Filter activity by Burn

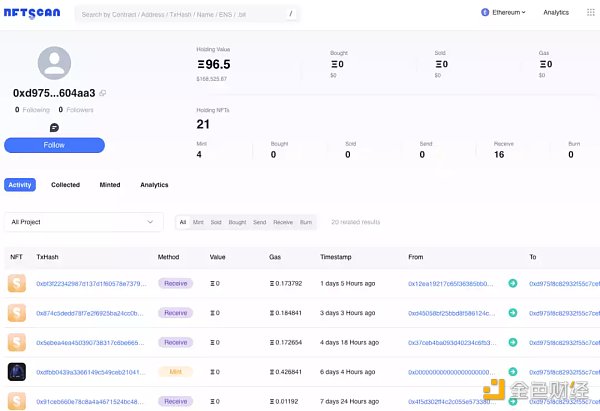306,222
